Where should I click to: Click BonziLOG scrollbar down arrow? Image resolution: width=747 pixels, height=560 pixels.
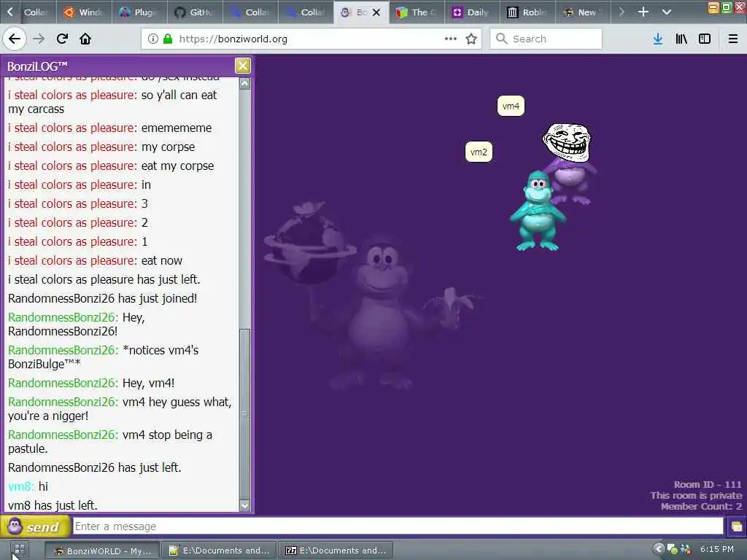point(244,506)
